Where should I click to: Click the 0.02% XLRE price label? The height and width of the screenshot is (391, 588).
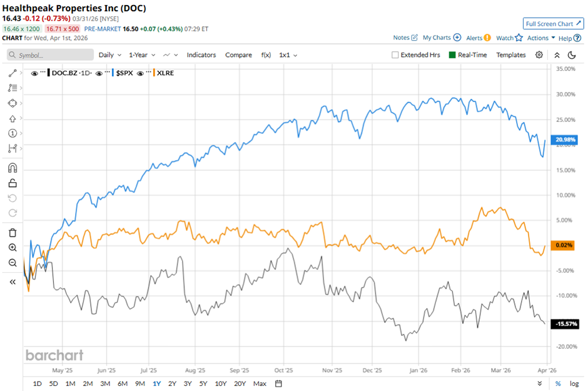click(x=562, y=245)
